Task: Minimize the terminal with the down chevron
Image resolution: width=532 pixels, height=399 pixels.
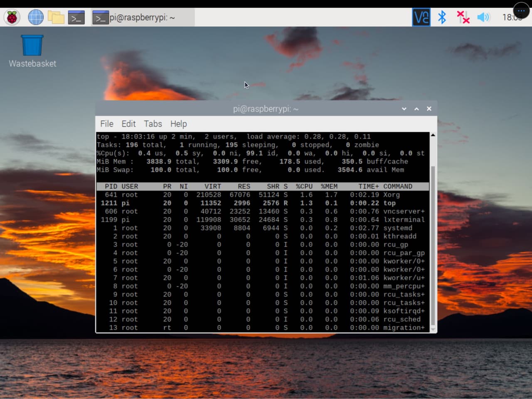Action: click(404, 109)
